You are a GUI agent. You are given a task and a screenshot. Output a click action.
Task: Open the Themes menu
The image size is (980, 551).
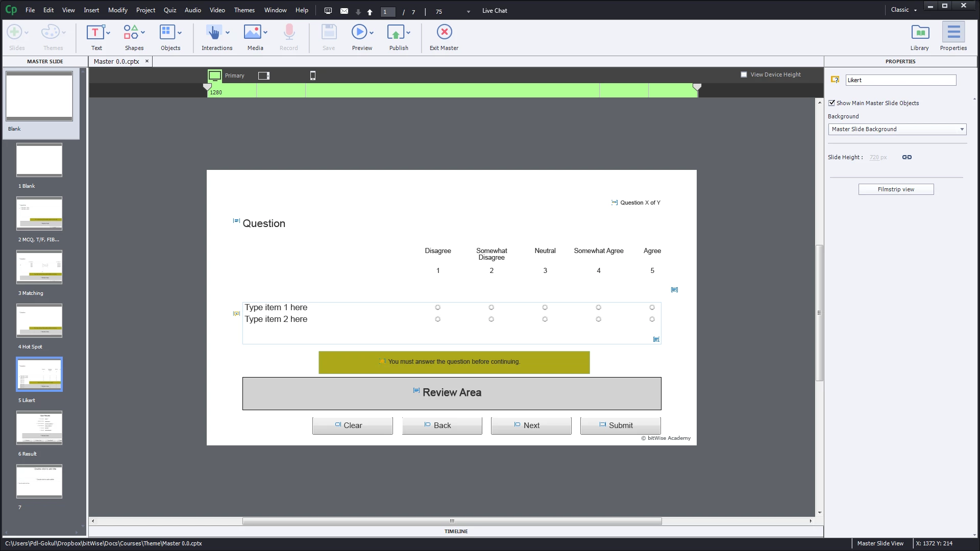(244, 10)
